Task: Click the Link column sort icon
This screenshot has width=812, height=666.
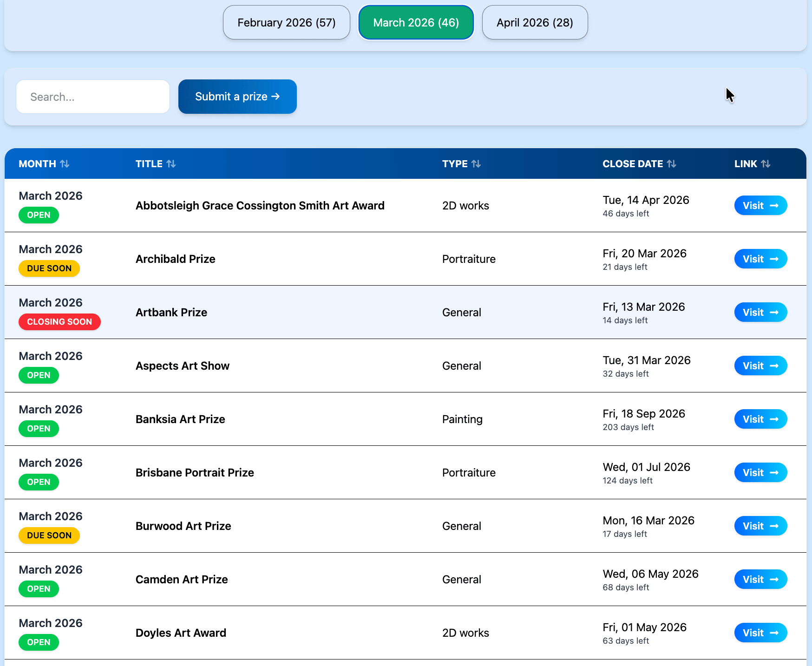Action: (x=766, y=164)
